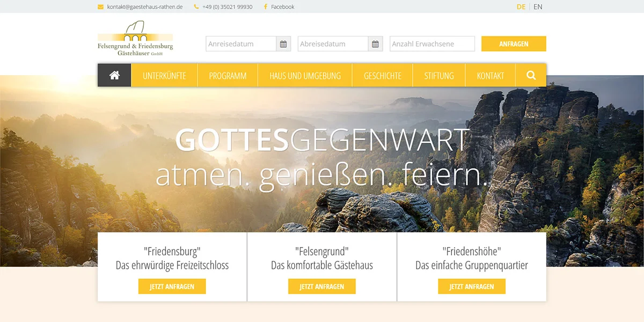
Task: Open the KONTAKT page
Action: [490, 75]
